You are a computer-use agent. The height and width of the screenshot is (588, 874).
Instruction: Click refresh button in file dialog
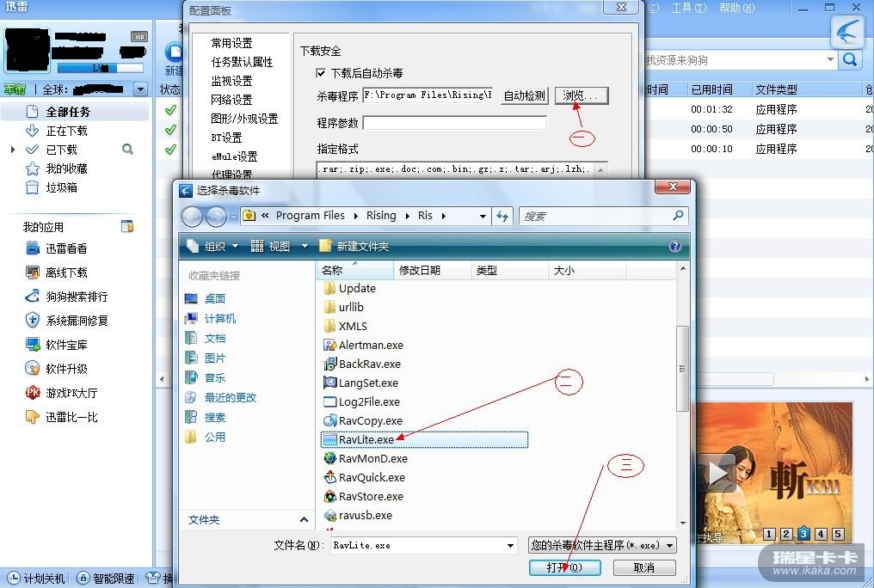tap(502, 216)
